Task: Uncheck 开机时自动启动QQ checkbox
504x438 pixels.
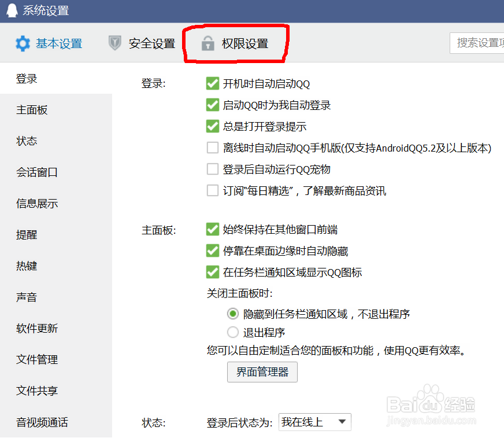Action: (213, 83)
